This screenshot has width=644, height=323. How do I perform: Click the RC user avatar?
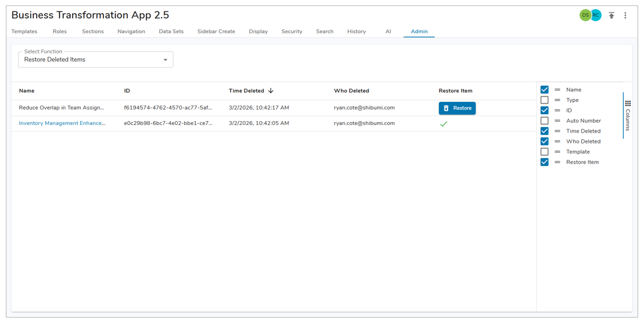tap(596, 15)
